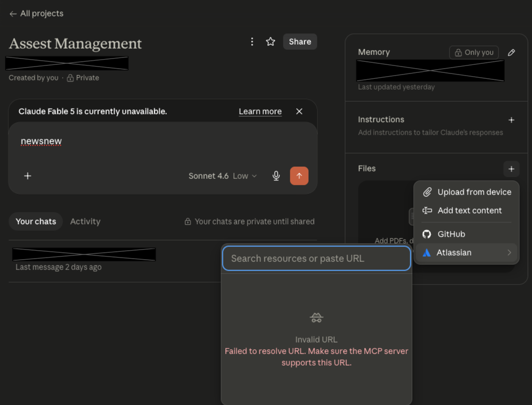Open the project options three-dot menu

(252, 42)
